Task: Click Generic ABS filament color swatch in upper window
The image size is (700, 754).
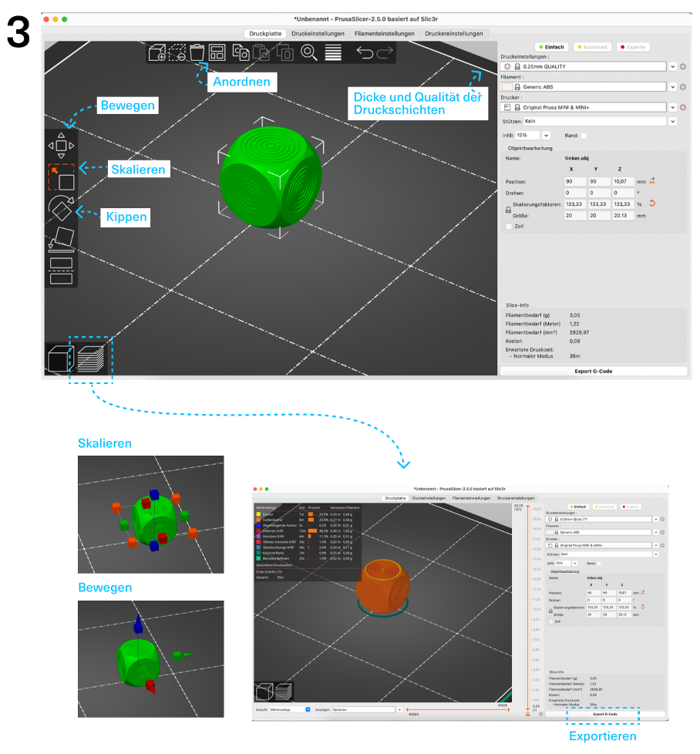Action: [507, 87]
